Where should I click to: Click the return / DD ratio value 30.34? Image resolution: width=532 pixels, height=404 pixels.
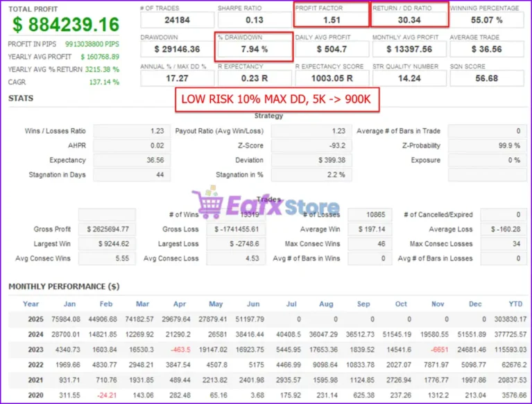409,20
